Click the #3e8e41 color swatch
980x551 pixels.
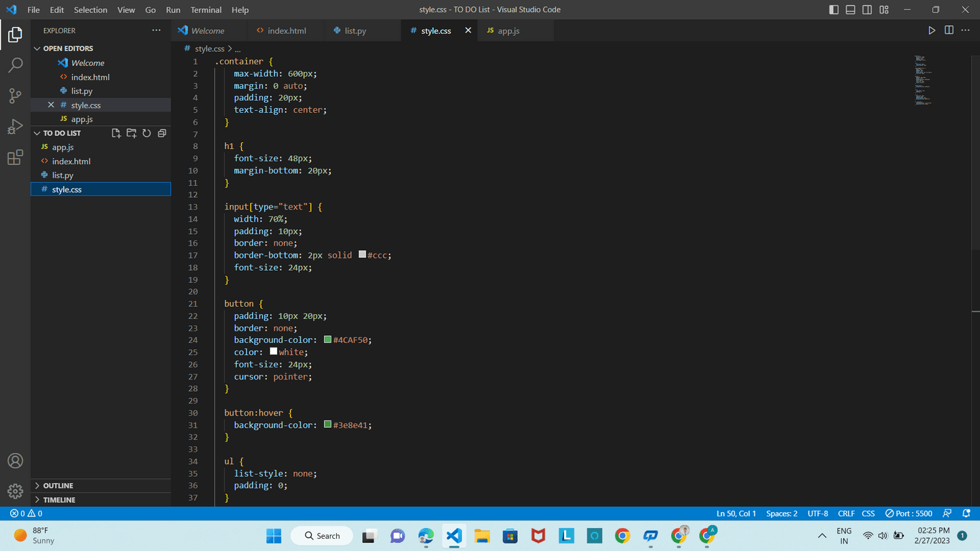coord(328,424)
